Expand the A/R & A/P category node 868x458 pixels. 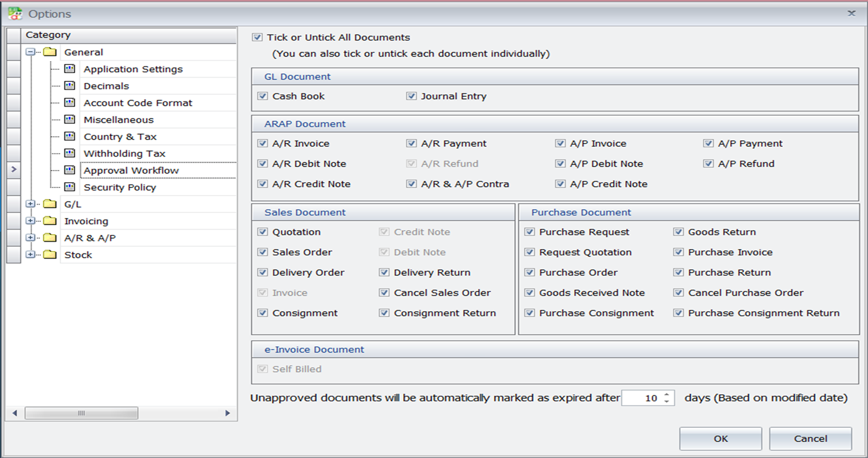point(30,238)
